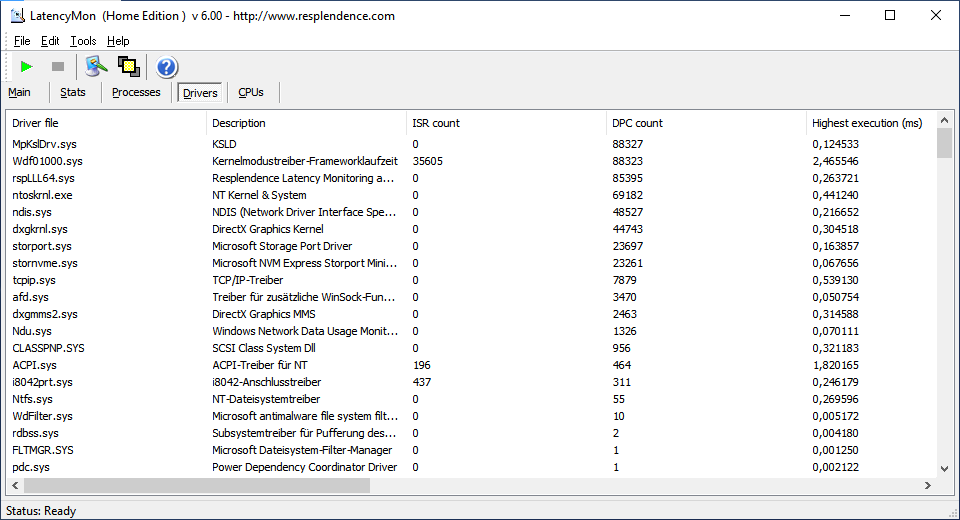
Task: Open the Edit menu
Action: coord(50,41)
